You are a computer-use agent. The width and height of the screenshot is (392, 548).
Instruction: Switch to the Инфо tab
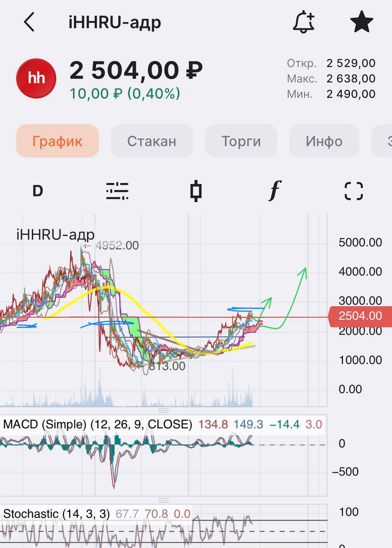[x=324, y=141]
